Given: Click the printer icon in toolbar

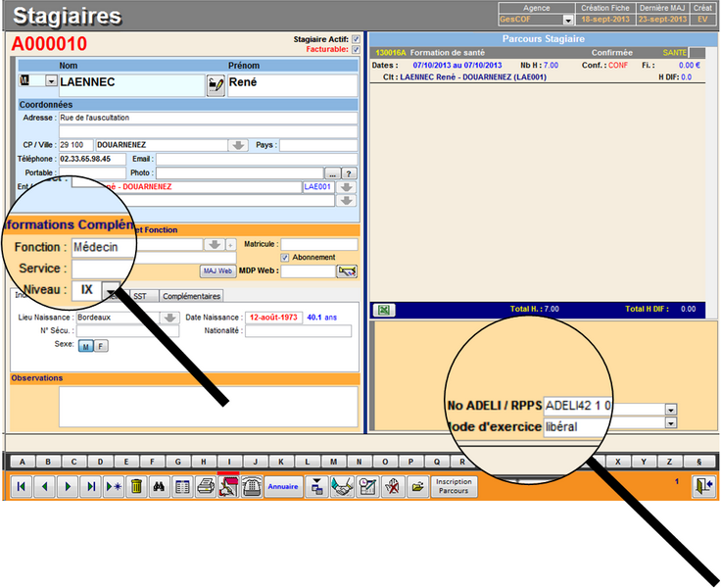Looking at the screenshot, I should click(205, 486).
